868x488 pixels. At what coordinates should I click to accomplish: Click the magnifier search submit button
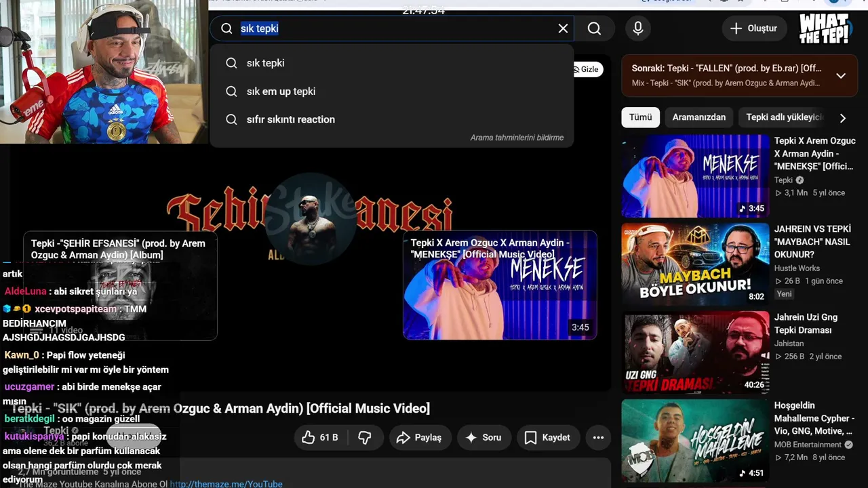[x=595, y=28]
